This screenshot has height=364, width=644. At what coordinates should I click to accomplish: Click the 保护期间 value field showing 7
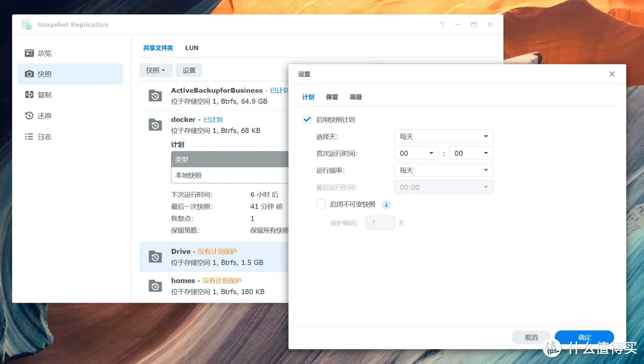point(380,222)
